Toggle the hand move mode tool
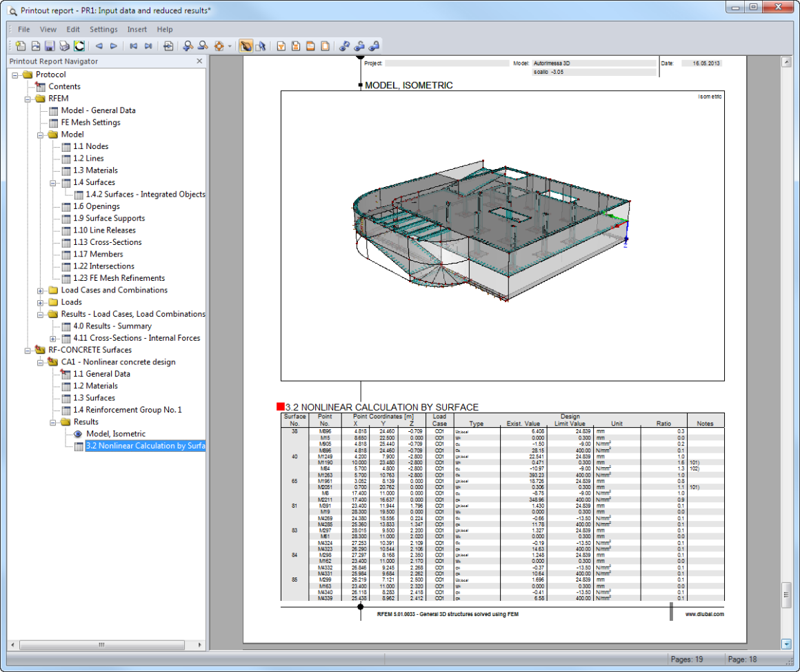This screenshot has width=800, height=672. coord(246,46)
